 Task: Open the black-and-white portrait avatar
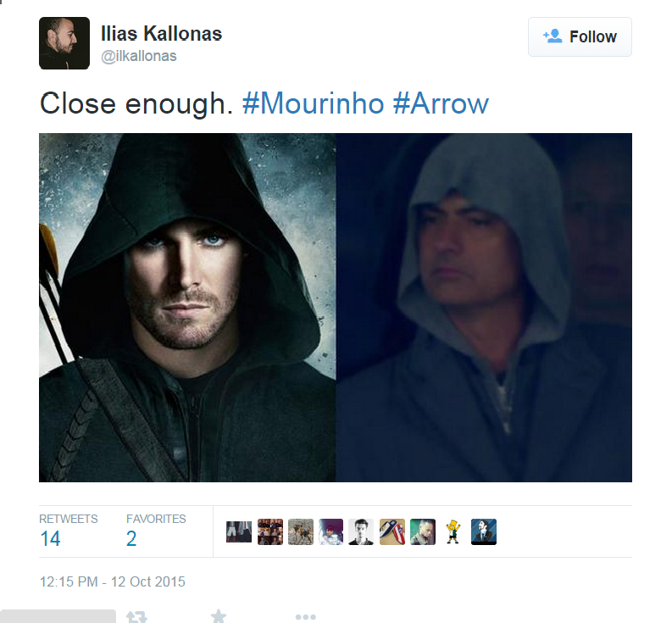pyautogui.click(x=361, y=531)
